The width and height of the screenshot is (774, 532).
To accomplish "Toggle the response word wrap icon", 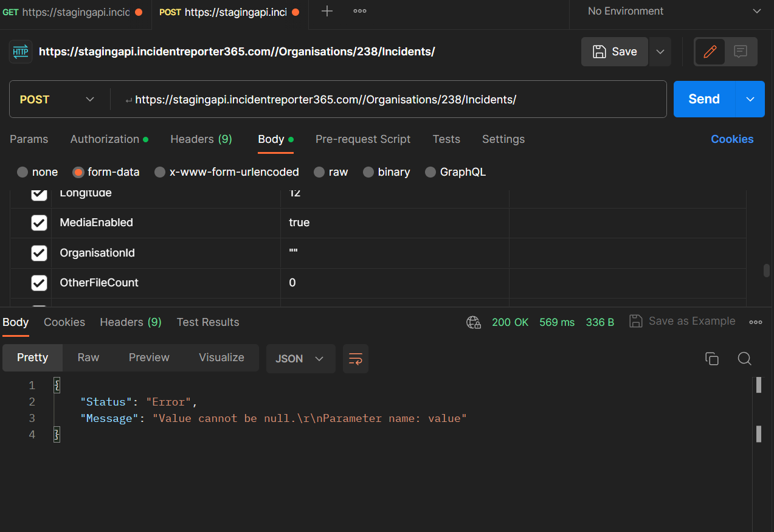I will (x=356, y=359).
